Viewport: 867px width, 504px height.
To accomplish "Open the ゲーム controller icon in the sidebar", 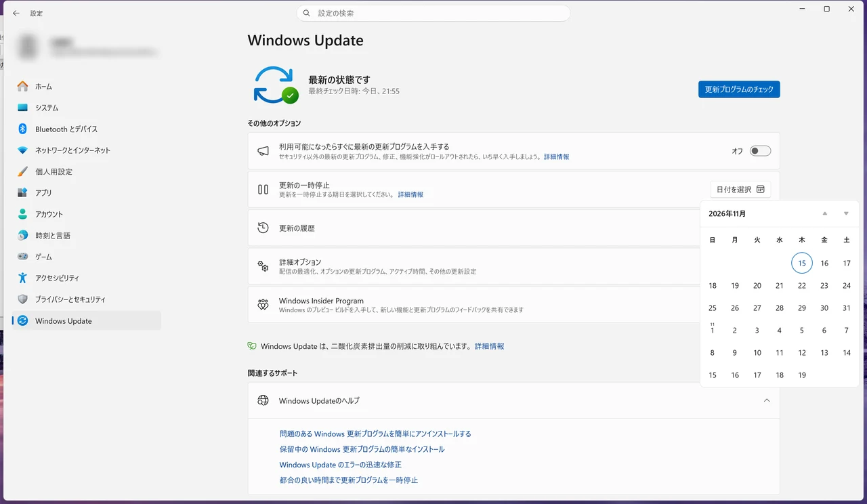I will [22, 257].
